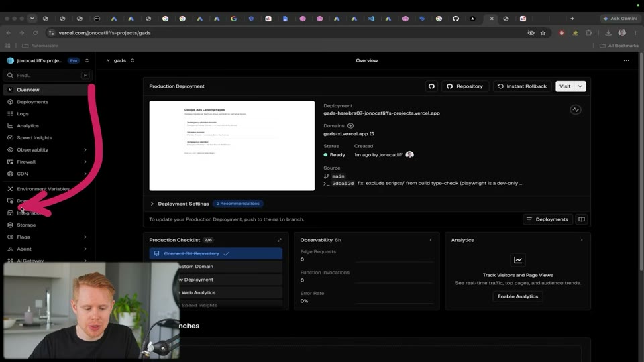Open Logs in the sidebar
This screenshot has width=644, height=362.
[x=47, y=114]
